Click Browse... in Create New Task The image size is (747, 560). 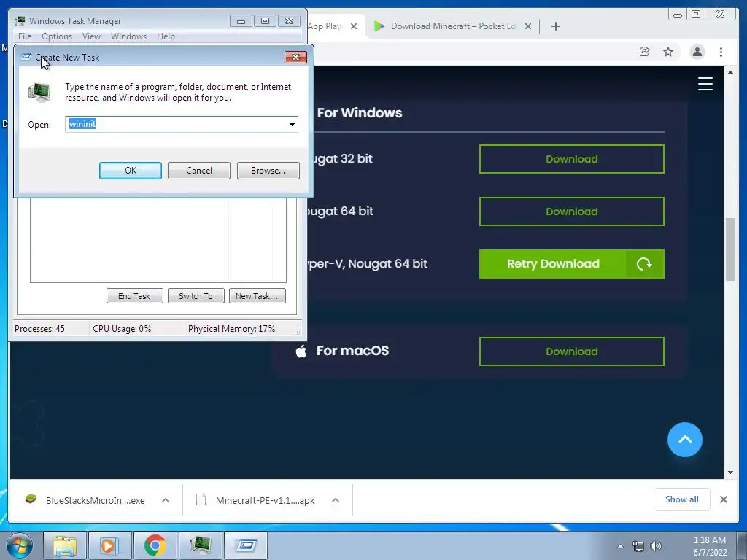[x=268, y=171]
